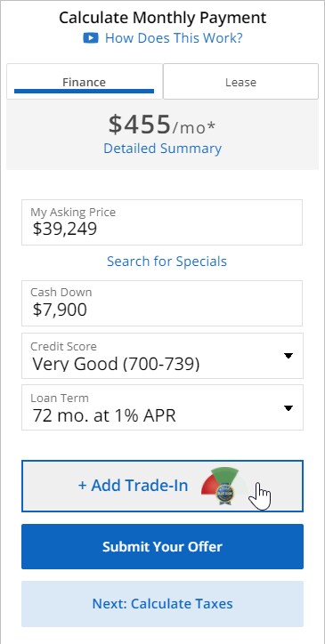Select the $7,900 cash down value
The width and height of the screenshot is (325, 644).
(60, 310)
